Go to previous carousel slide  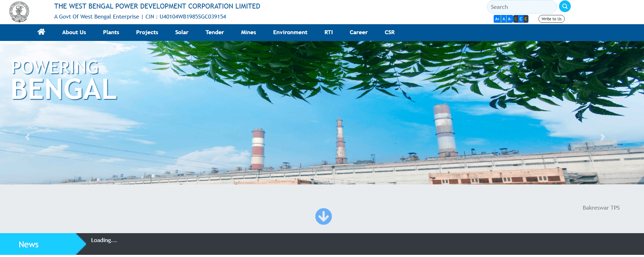pos(27,137)
